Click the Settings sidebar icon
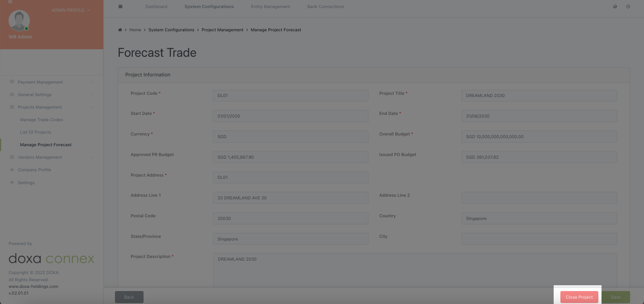644x304 pixels. click(12, 182)
